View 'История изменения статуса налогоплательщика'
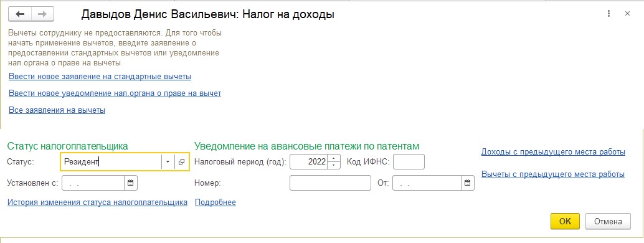Viewport: 644px width, 243px height. 97,202
